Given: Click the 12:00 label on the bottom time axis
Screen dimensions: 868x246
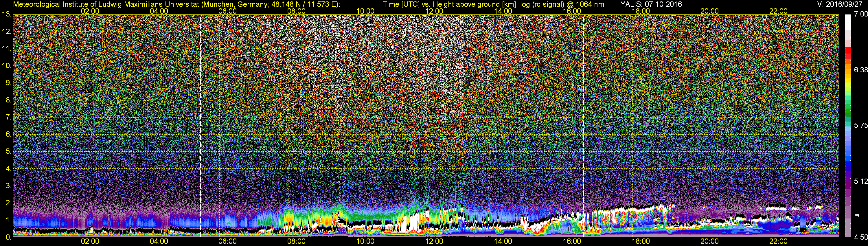Looking at the screenshot, I should click(434, 241).
